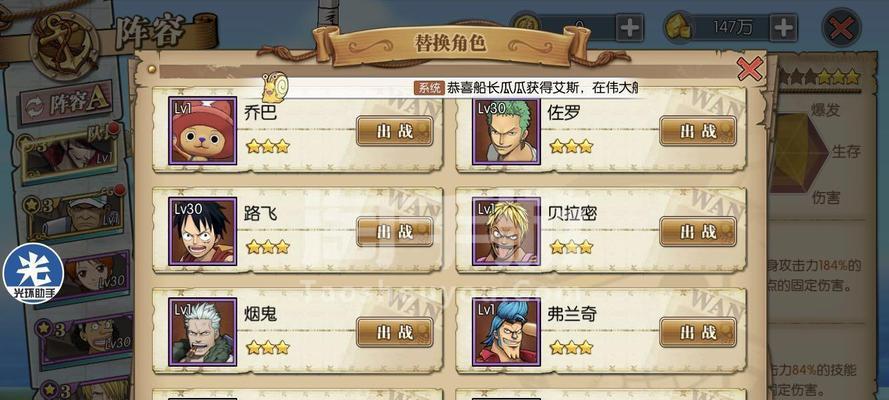Click the plus icon beside the 0 currency
The image size is (889, 400).
click(629, 27)
